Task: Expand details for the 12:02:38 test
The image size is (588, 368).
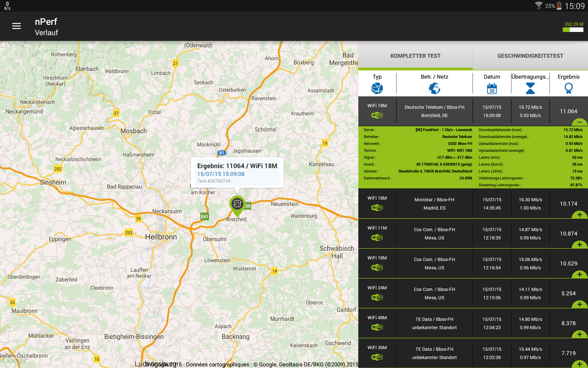Action: pyautogui.click(x=580, y=364)
